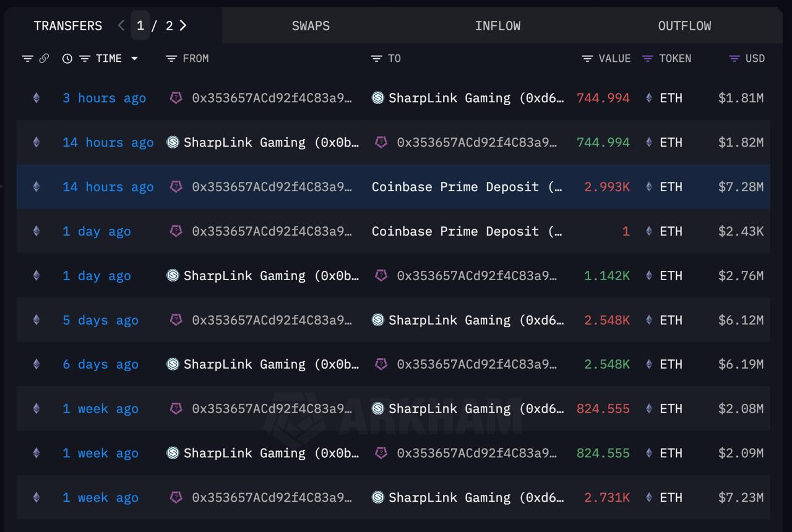792x532 pixels.
Task: Click SharpLink Gaming (0xd6…) in 3 hours row
Action: [x=476, y=98]
